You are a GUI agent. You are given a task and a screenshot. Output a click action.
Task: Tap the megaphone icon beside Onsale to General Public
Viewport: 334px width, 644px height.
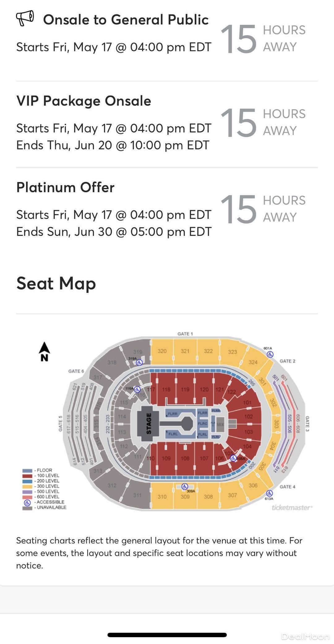[x=25, y=18]
